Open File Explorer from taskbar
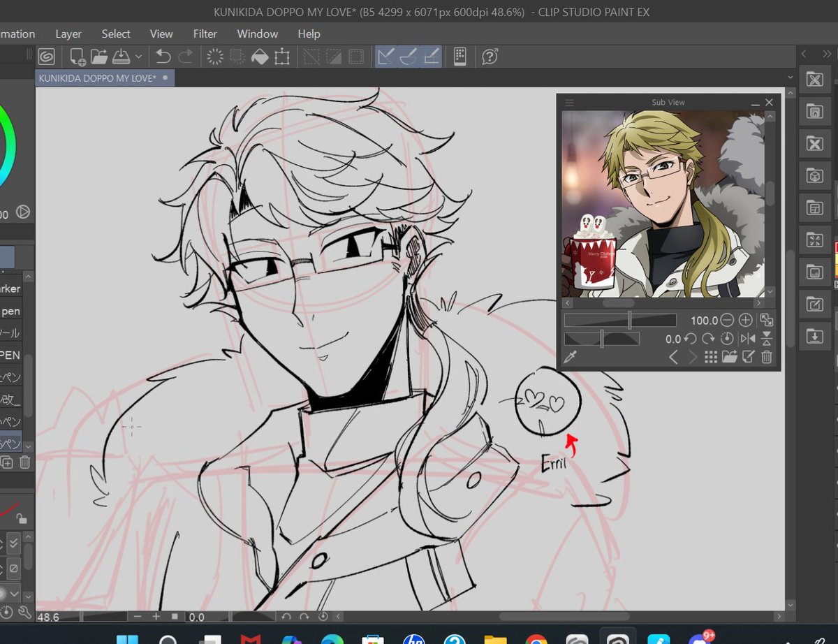 point(495,638)
